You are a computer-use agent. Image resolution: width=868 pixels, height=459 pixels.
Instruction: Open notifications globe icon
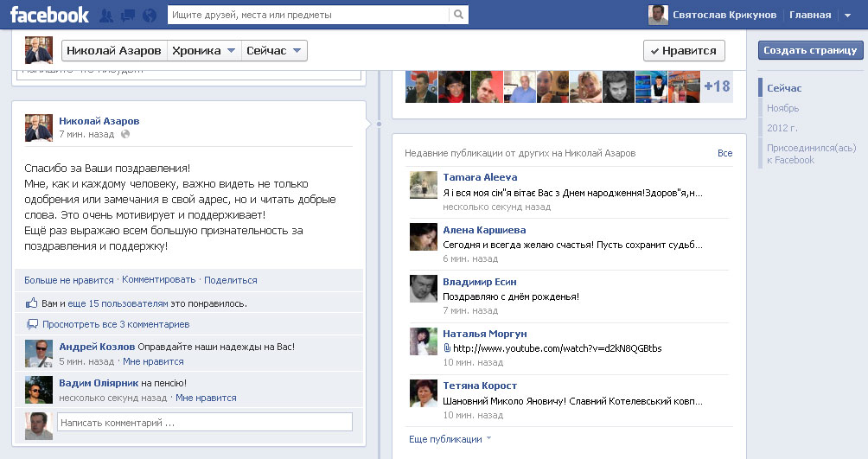(x=150, y=16)
